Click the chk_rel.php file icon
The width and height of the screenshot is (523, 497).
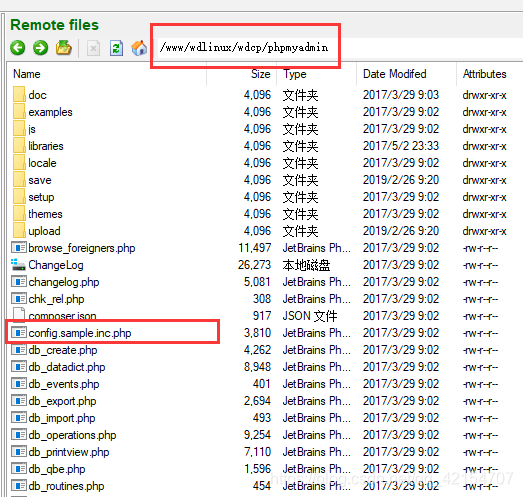[19, 299]
